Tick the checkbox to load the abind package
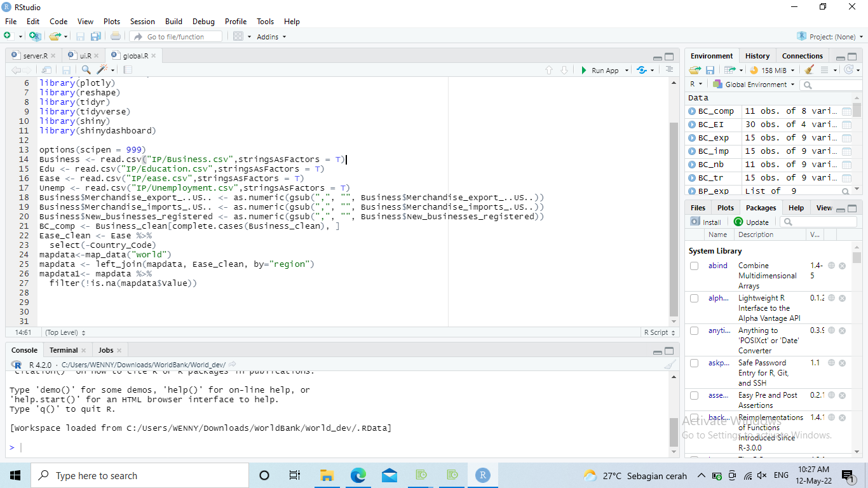Viewport: 868px width, 488px height. coord(694,266)
